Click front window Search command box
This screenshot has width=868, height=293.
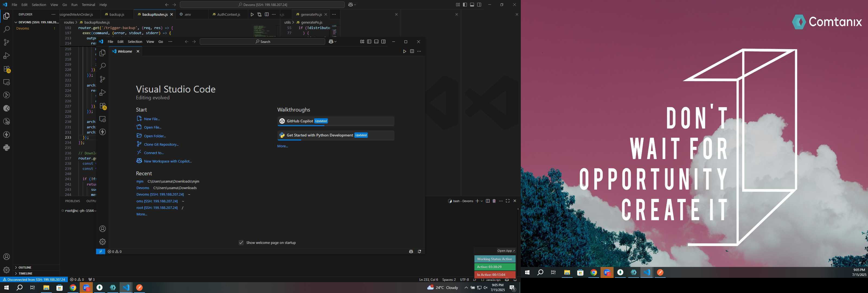tap(262, 42)
